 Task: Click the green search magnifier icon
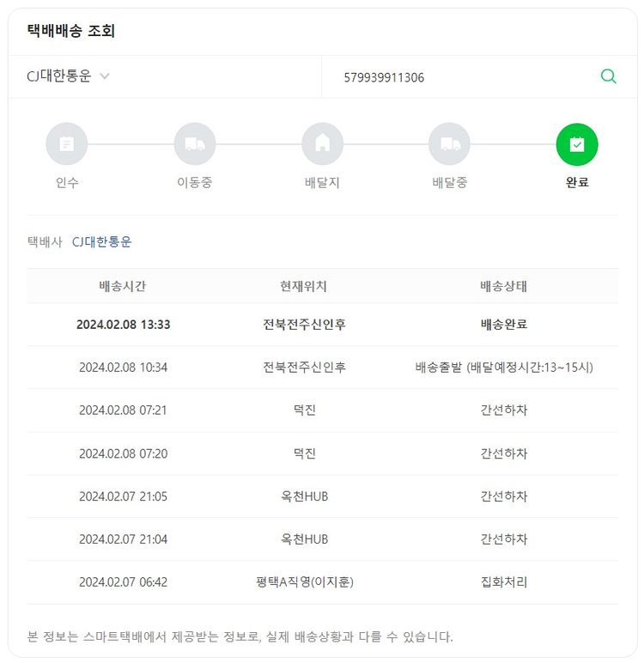tap(608, 76)
